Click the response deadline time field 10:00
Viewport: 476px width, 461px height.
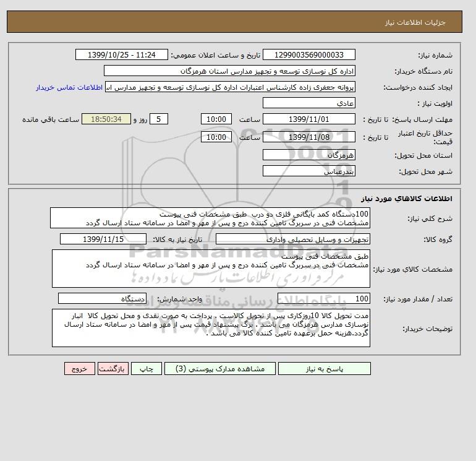pos(216,119)
